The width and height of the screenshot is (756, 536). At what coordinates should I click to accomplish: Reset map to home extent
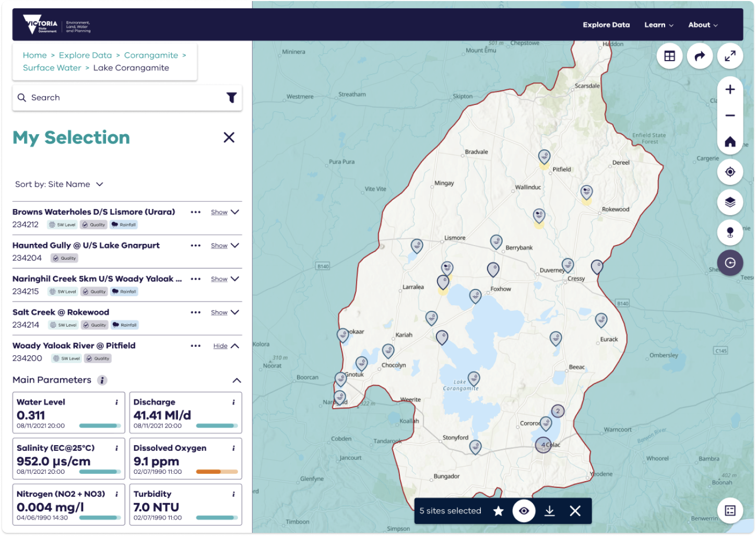click(730, 142)
